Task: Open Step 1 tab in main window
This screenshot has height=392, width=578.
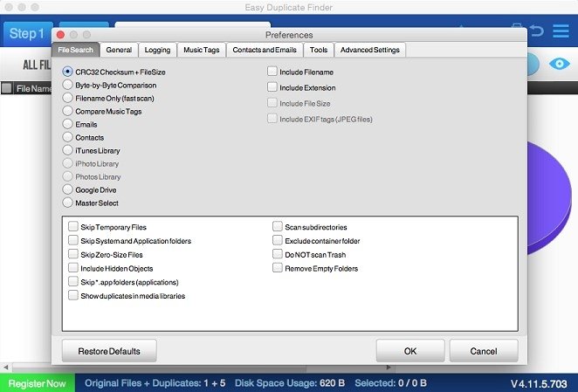Action: point(26,33)
